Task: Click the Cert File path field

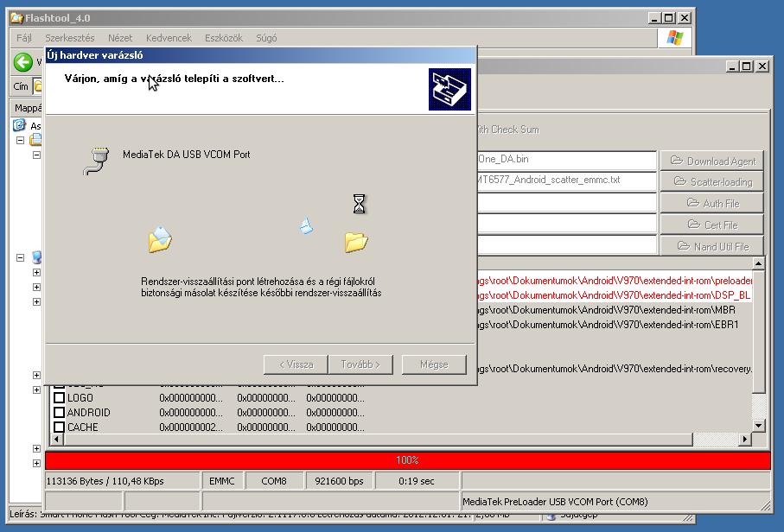Action: click(x=566, y=224)
